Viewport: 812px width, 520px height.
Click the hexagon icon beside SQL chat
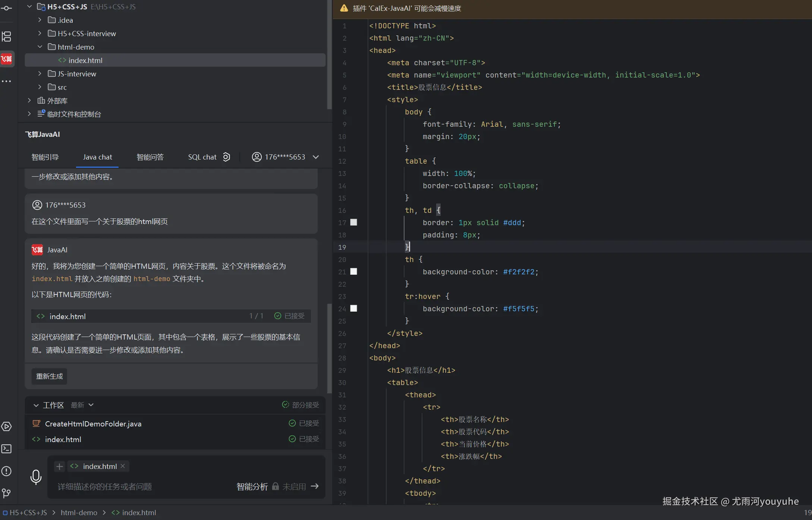pyautogui.click(x=226, y=157)
